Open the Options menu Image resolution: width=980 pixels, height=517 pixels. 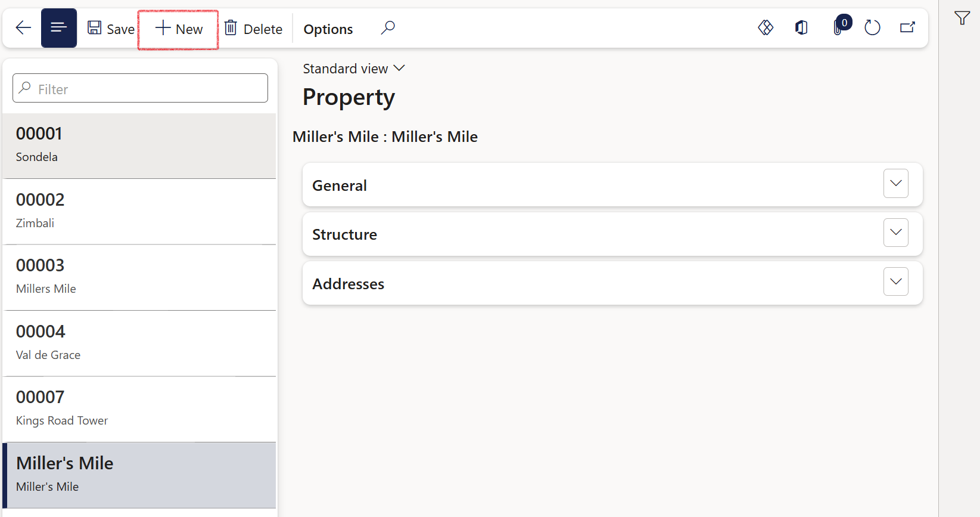328,29
